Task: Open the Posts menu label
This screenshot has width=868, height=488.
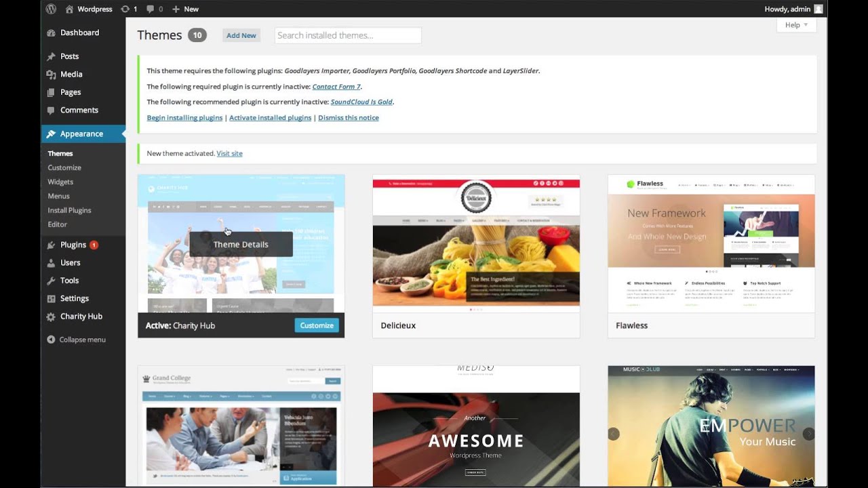Action: [x=69, y=56]
